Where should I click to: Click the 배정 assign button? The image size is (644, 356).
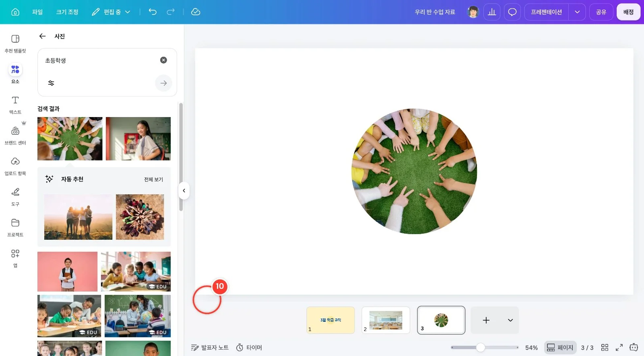coord(628,12)
